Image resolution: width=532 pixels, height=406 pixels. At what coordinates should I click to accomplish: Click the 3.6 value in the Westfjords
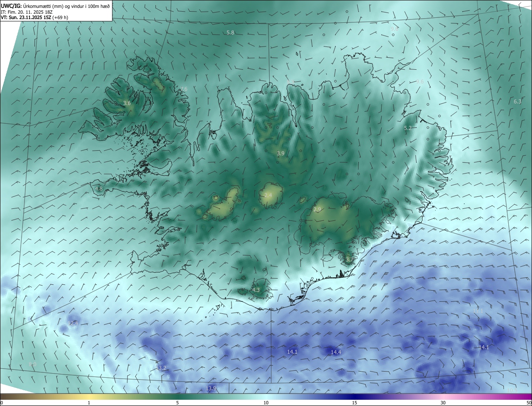click(127, 103)
